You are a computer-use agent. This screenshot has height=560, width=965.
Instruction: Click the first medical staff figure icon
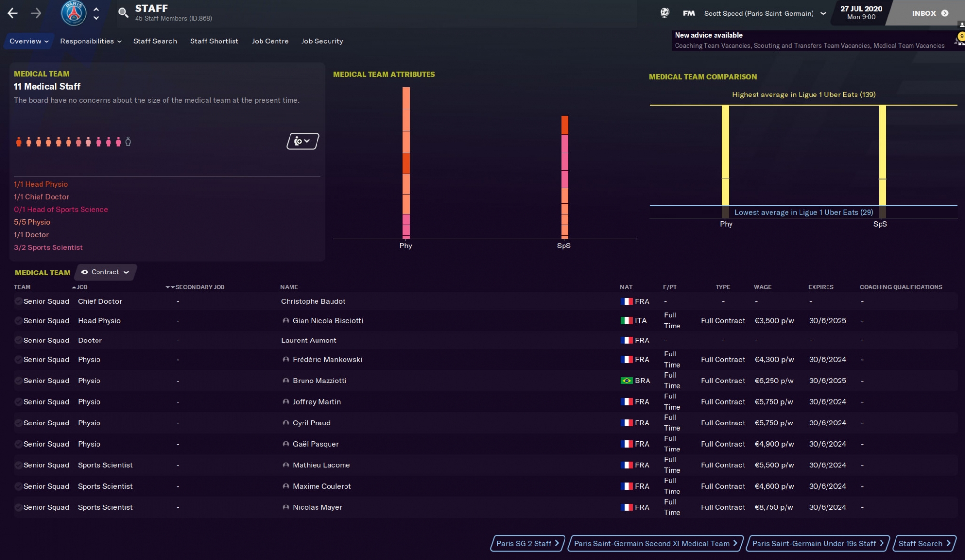(19, 141)
